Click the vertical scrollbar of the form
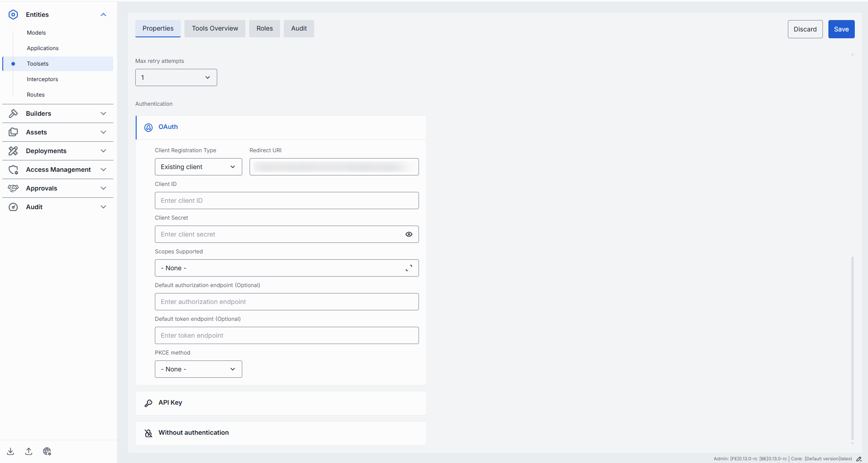Image resolution: width=868 pixels, height=463 pixels. 852,346
